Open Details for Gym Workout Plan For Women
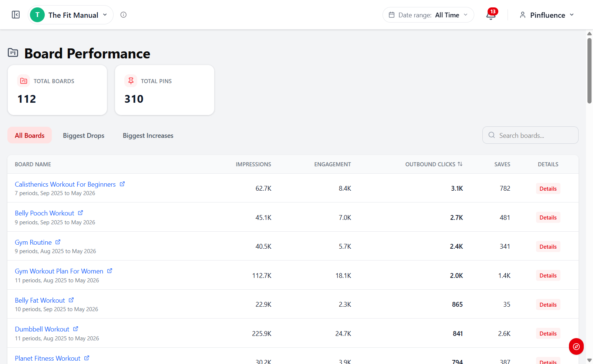Screen dimensions: 593x364 point(548,275)
